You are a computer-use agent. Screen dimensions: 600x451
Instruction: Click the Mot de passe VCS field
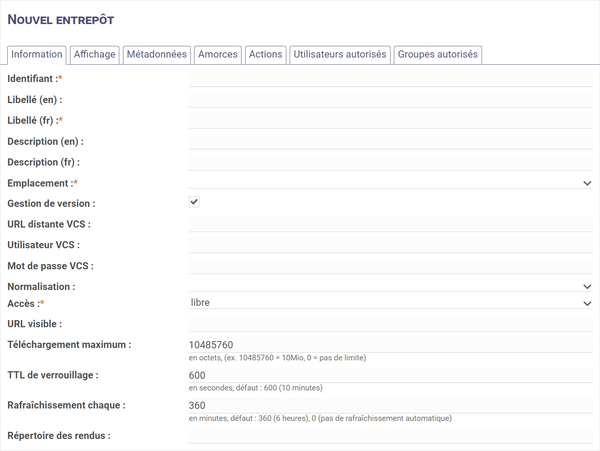[x=391, y=266]
